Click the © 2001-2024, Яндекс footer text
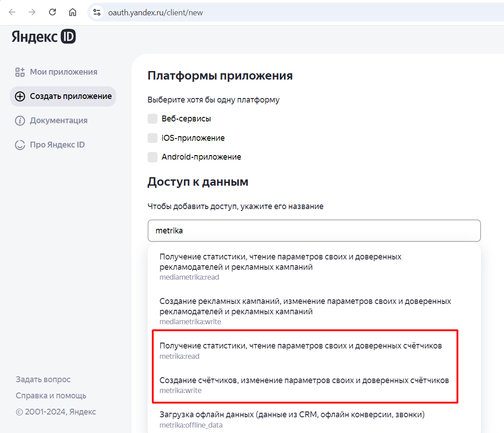Viewport: 504px width, 433px height. coord(56,412)
